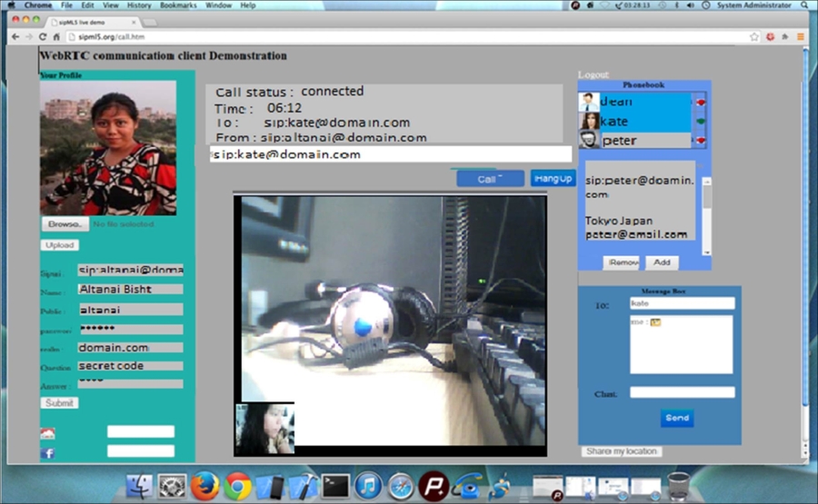Click the profile photo
The image size is (818, 504).
[108, 148]
